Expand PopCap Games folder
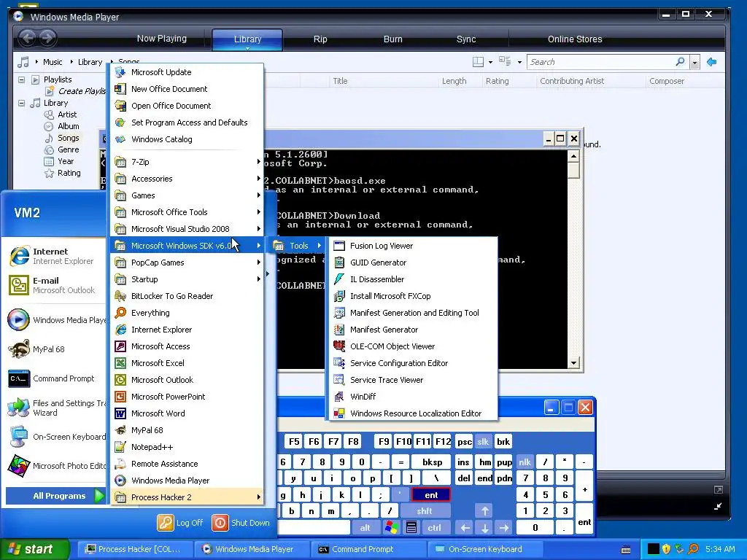Image resolution: width=747 pixels, height=560 pixels. [x=187, y=262]
